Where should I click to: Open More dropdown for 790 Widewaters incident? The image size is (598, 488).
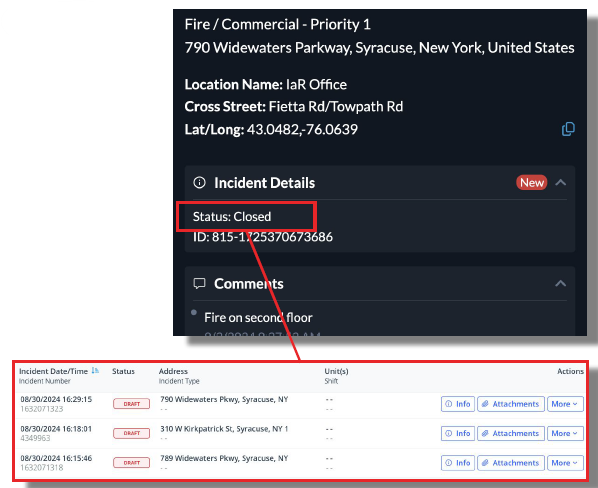pyautogui.click(x=565, y=404)
